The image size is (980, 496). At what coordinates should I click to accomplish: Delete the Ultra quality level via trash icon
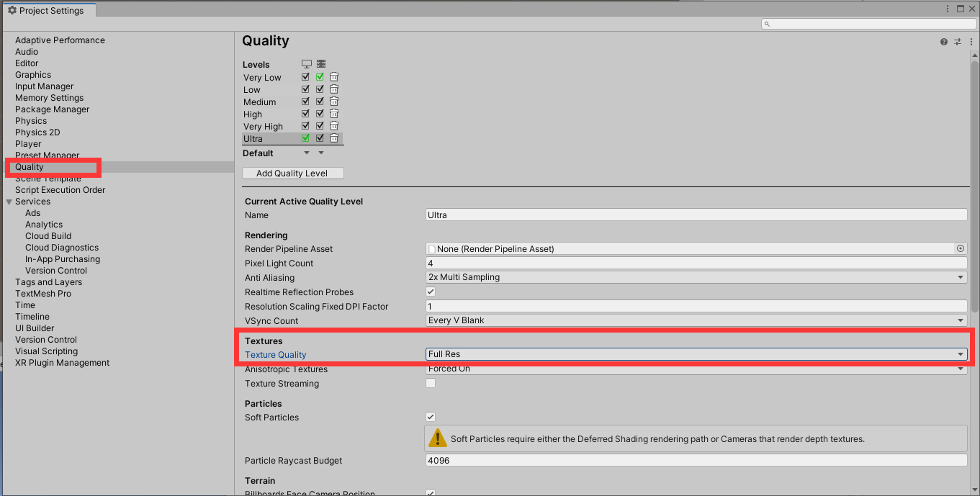pos(333,137)
